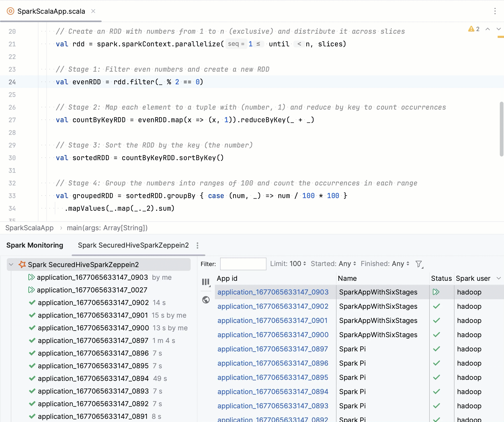Close the SparkScalaApp.scala tab
The height and width of the screenshot is (422, 504).
93,11
